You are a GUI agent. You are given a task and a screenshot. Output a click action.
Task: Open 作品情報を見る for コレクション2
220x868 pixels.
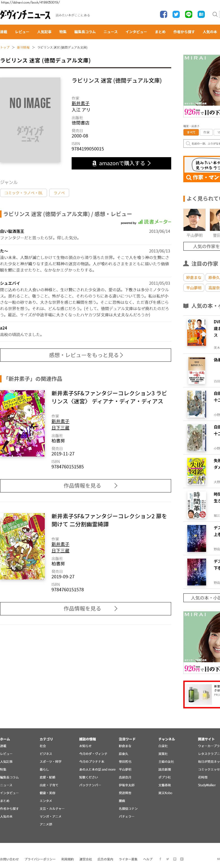(85, 609)
